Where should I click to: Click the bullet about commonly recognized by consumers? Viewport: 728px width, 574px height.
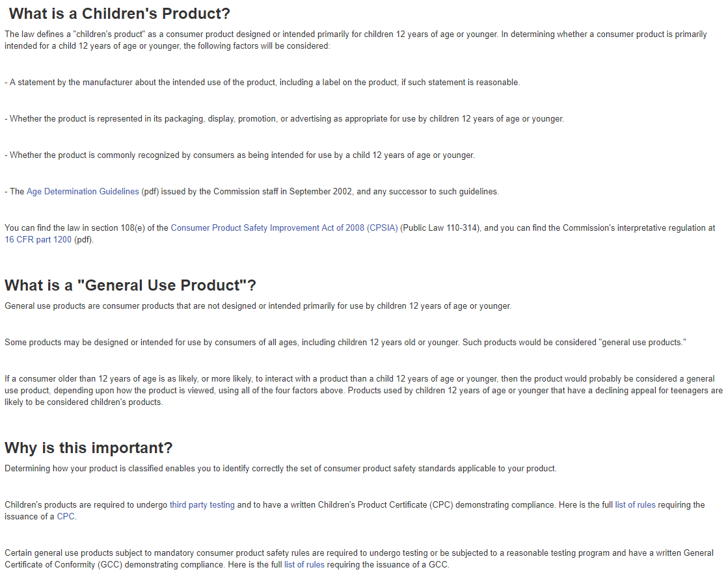239,155
